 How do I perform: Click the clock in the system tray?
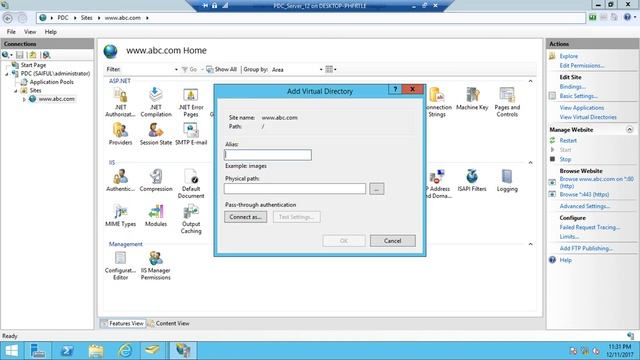619,351
